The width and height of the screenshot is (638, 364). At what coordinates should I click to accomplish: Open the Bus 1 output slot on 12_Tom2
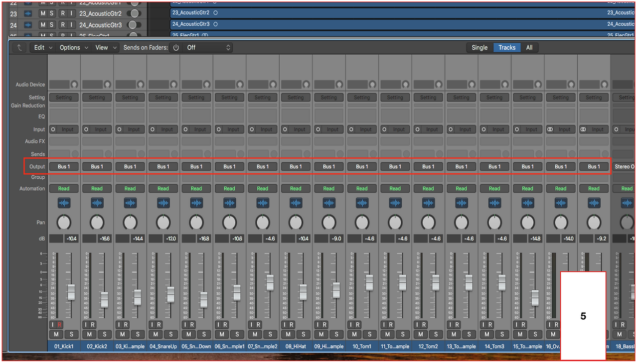(429, 166)
